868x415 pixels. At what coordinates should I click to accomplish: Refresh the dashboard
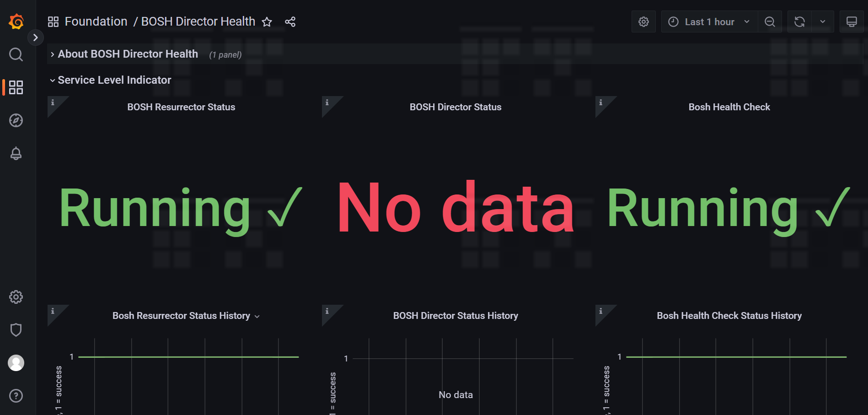[799, 21]
